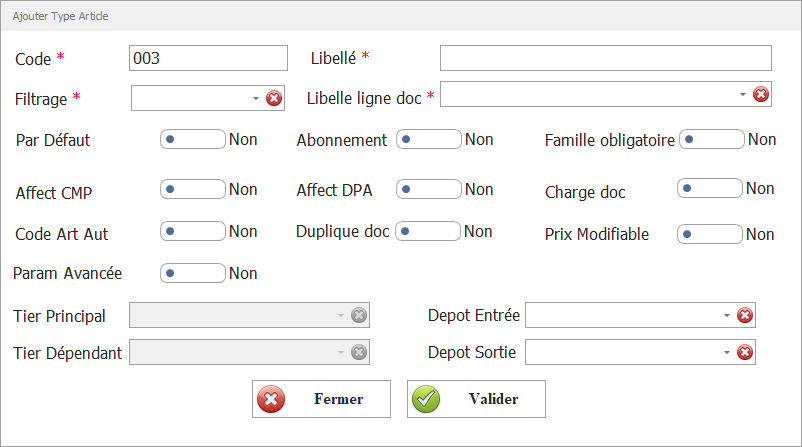Click the red clear icon for Depot Entrée

point(744,316)
